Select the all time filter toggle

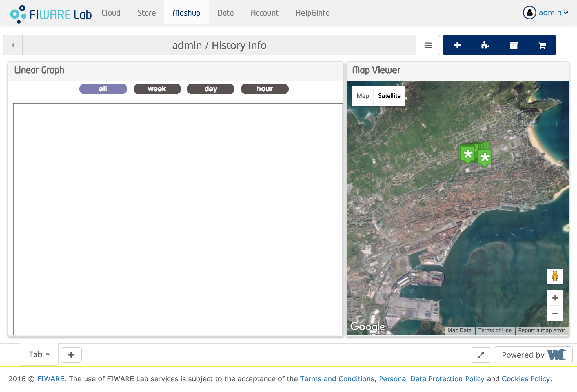103,89
